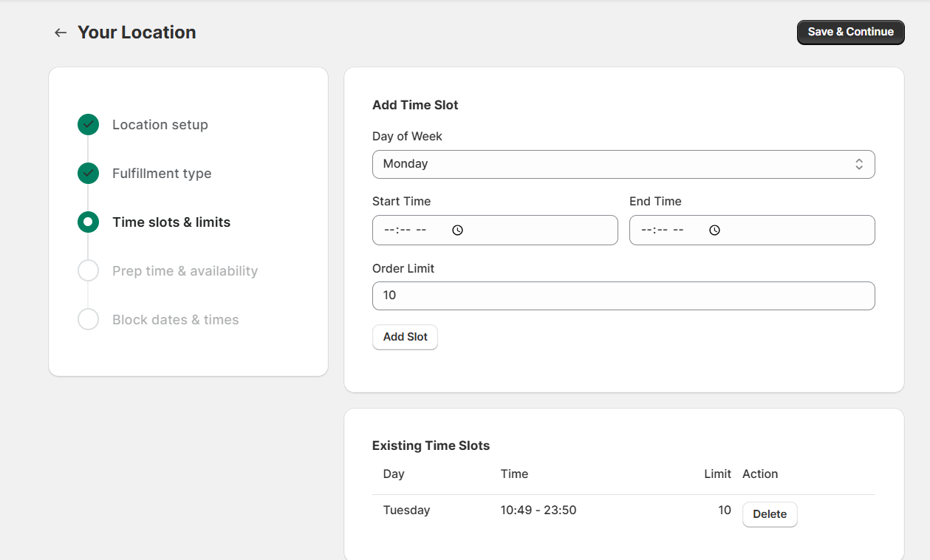The width and height of the screenshot is (930, 560).
Task: Go to the Location setup step
Action: 160,125
